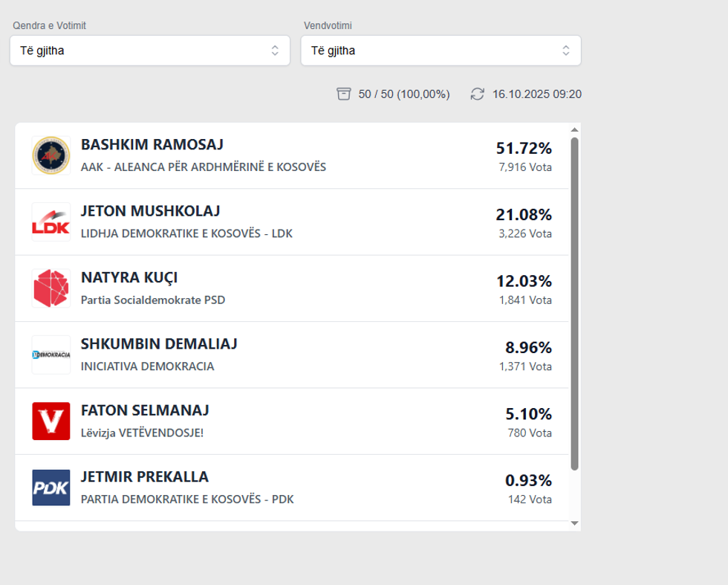The width and height of the screenshot is (728, 585).
Task: Click the refresh icon beside the timestamp
Action: coord(477,94)
